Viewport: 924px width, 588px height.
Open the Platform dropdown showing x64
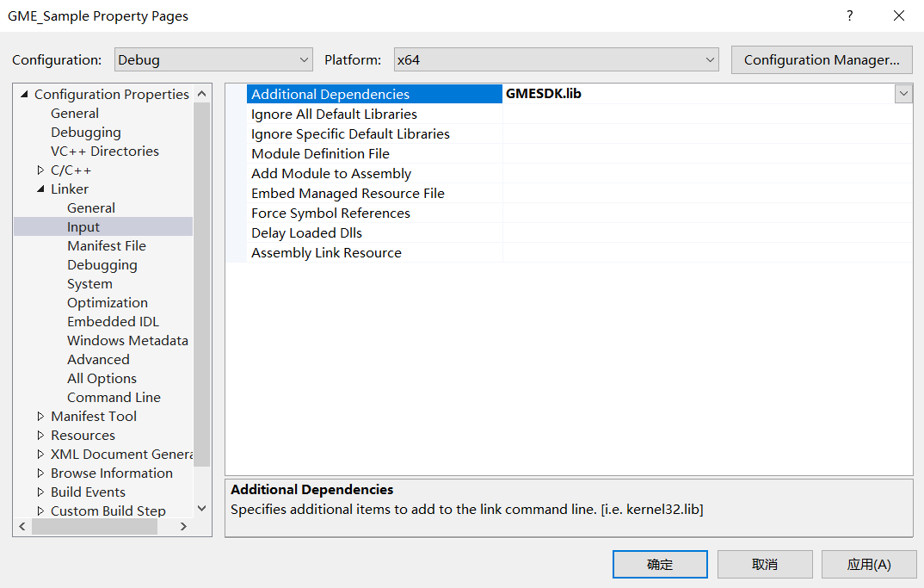point(556,59)
